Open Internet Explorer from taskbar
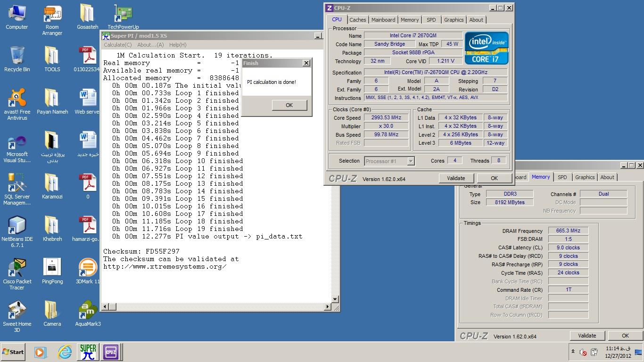The image size is (644, 362). click(65, 352)
